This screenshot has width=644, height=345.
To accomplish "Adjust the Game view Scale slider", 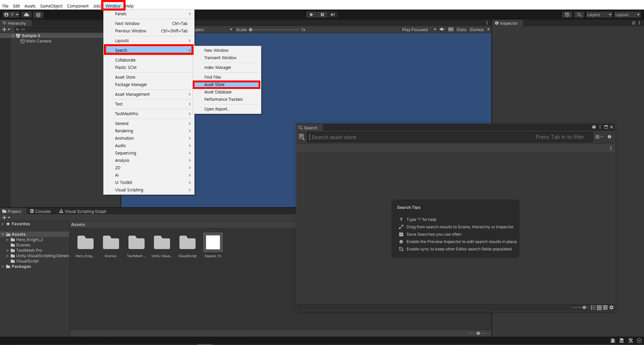I will (x=275, y=30).
